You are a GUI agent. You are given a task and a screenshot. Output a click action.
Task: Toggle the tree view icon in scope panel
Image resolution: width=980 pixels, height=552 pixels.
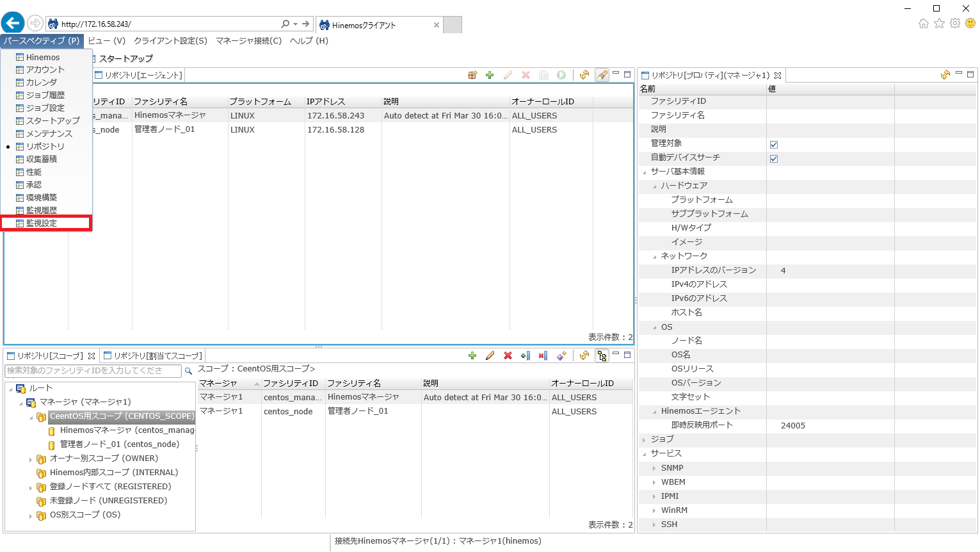[602, 355]
